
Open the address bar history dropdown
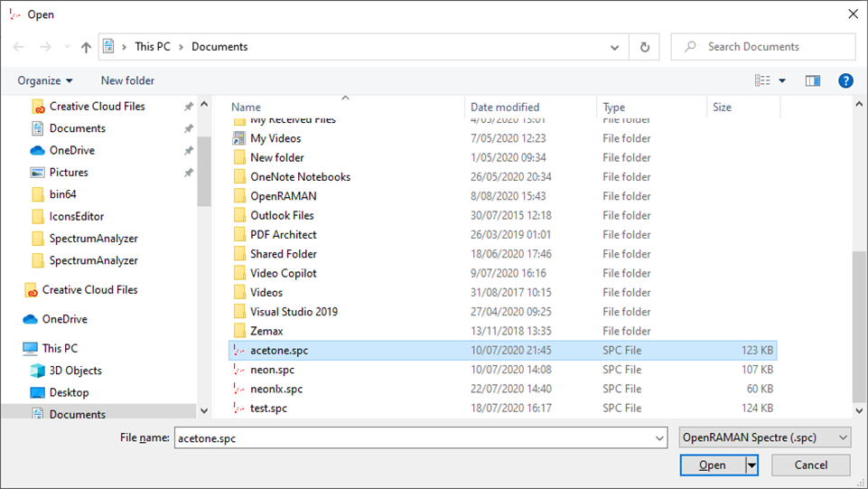click(x=615, y=47)
